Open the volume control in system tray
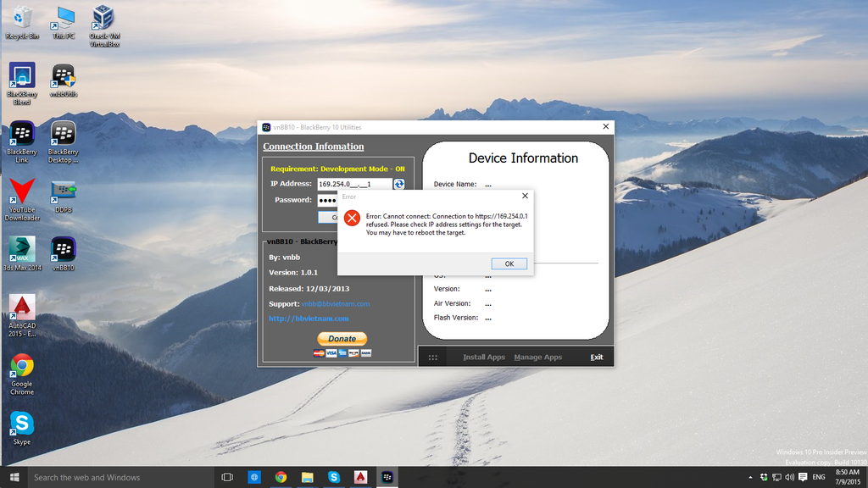The height and width of the screenshot is (488, 868). [789, 477]
